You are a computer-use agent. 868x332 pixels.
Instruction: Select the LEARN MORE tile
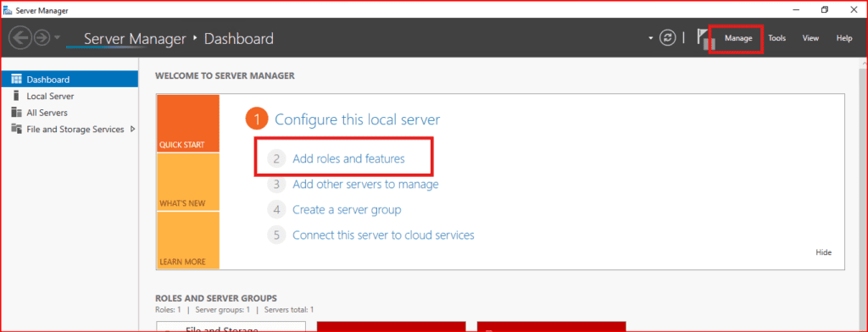188,241
